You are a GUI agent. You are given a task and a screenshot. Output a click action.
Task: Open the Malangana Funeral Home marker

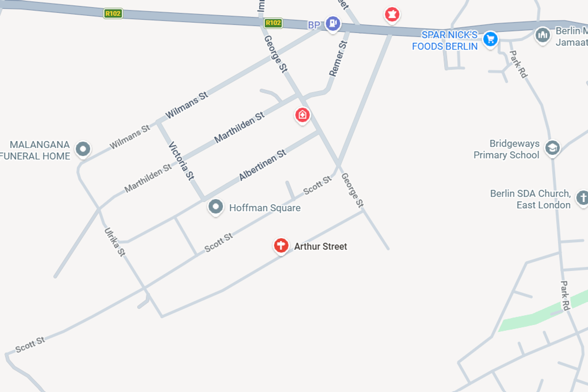(83, 148)
